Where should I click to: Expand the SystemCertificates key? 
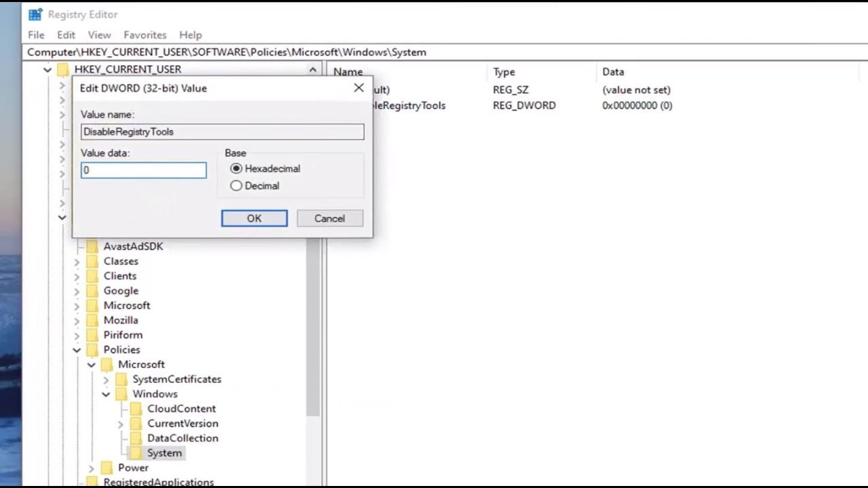point(106,380)
